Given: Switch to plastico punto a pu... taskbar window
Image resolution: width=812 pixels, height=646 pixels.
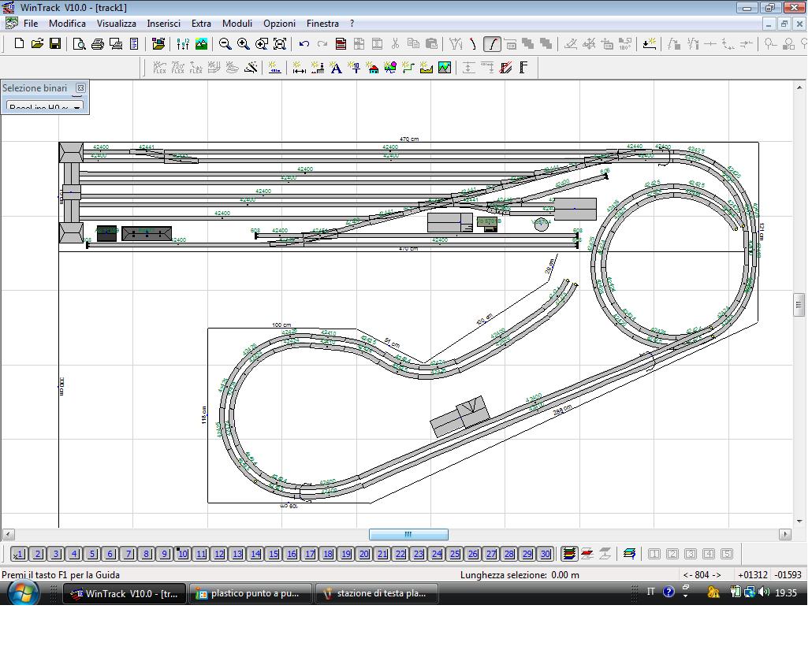Looking at the screenshot, I should tap(250, 594).
